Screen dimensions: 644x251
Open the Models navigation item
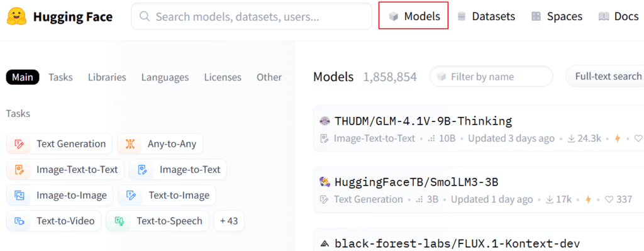click(413, 16)
